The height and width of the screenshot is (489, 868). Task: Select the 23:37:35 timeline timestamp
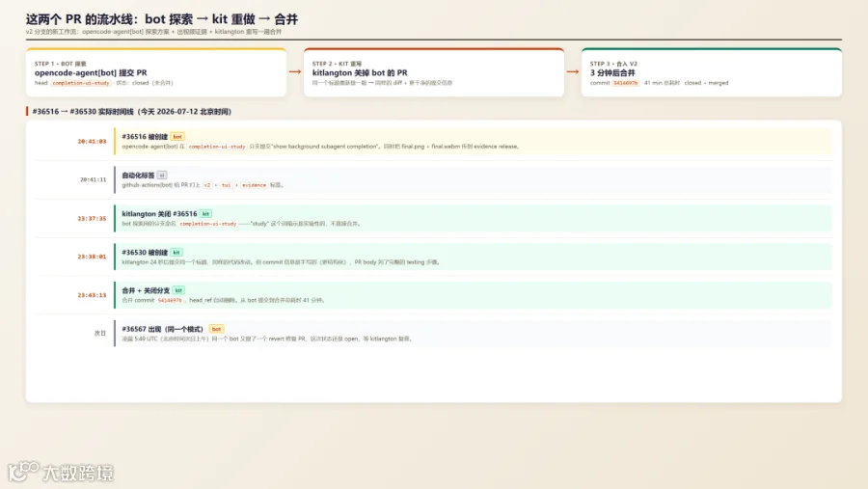pos(92,219)
